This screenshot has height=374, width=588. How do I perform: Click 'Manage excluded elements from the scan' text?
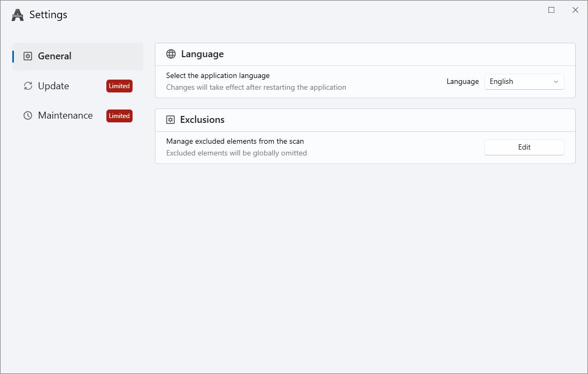click(x=235, y=141)
